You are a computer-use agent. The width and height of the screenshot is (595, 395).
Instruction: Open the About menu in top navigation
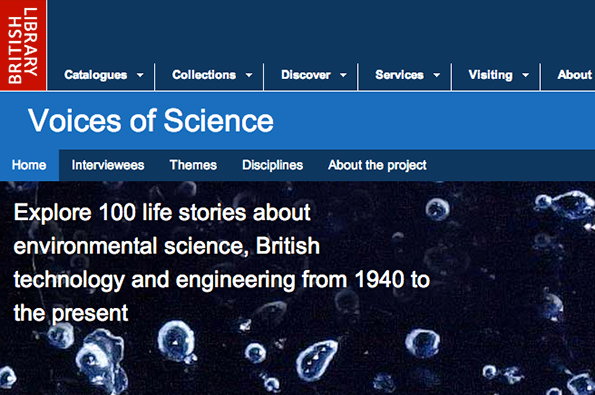pos(575,75)
